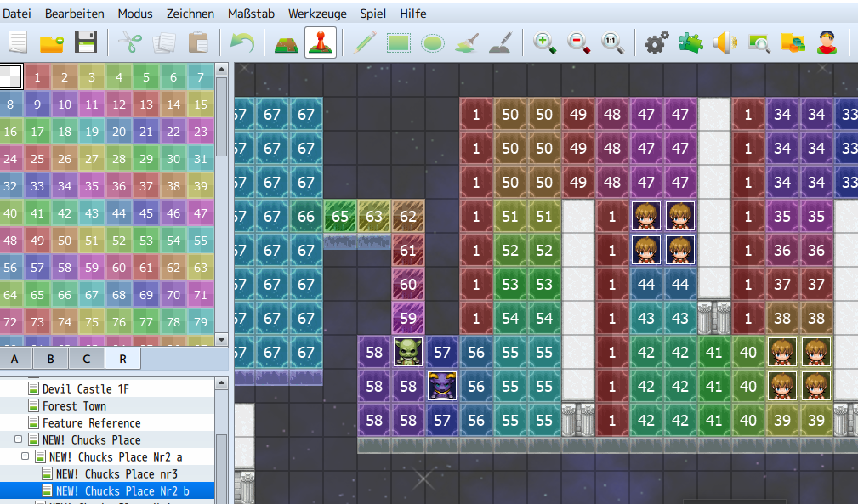
Task: Open Character Generator person icon
Action: [827, 42]
